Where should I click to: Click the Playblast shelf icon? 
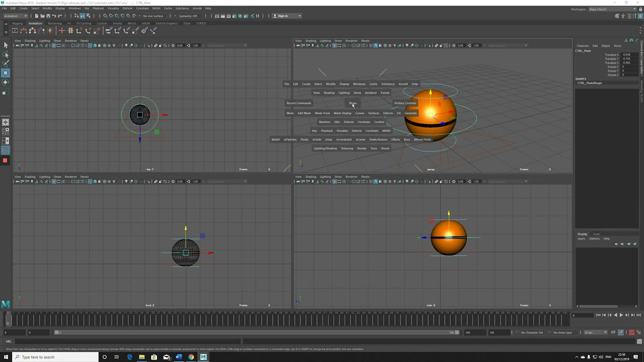click(x=15, y=31)
